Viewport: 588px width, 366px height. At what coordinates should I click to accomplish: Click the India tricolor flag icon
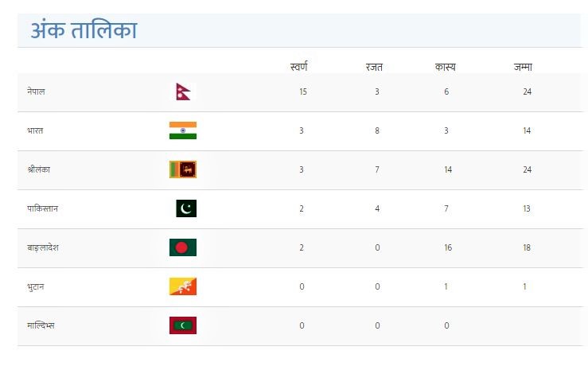183,130
